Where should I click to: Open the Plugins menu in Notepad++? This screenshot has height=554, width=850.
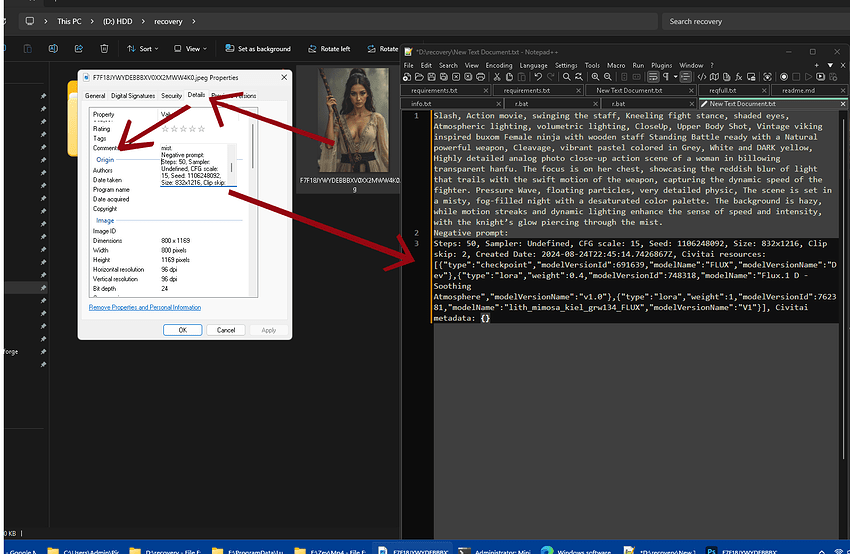[663, 65]
